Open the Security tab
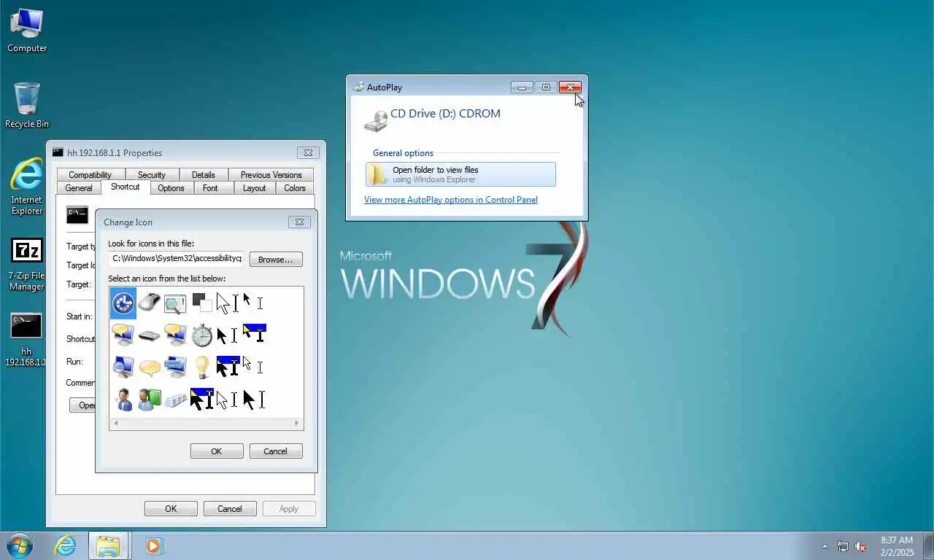The image size is (934, 560). click(x=151, y=174)
